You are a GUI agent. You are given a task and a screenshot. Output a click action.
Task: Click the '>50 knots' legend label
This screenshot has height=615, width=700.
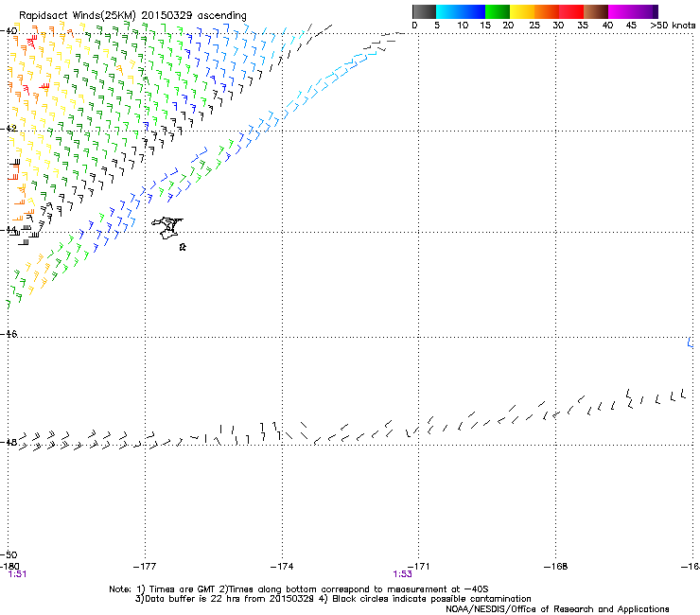point(673,26)
